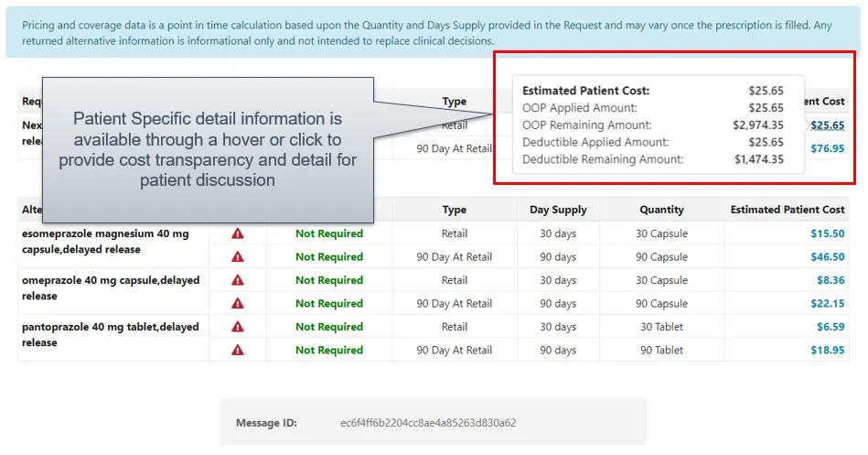
Task: Click 90 Capsule quantity in omeprazole row
Action: pos(661,303)
